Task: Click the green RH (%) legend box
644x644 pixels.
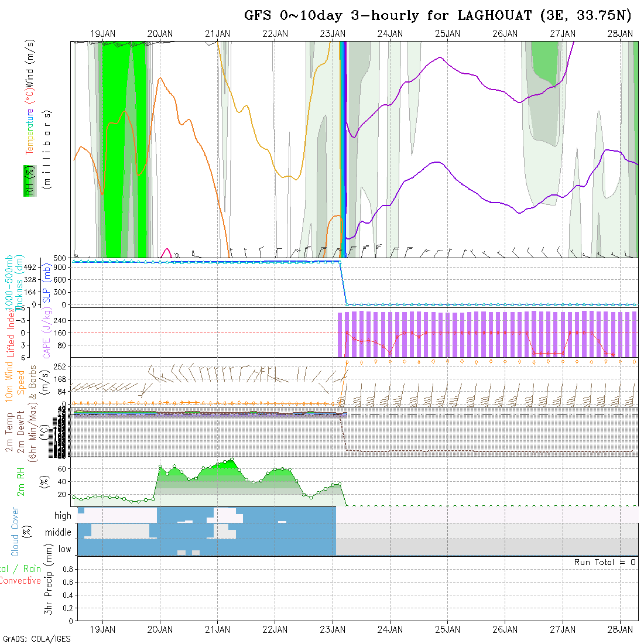Action: point(30,181)
